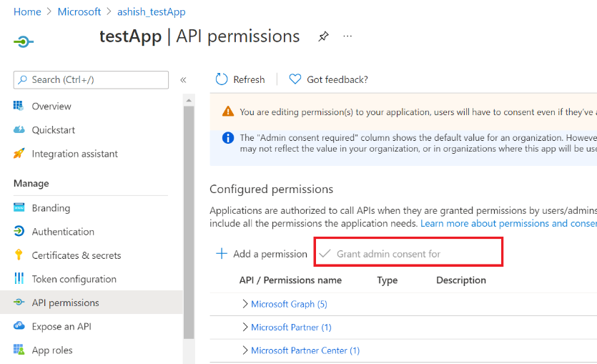The width and height of the screenshot is (597, 364).
Task: Expand the Microsoft Partner Center (1) chevron
Action: click(x=245, y=350)
